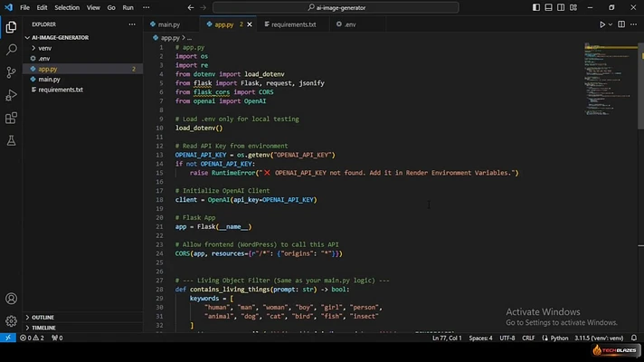Open the Extensions view

pos(11,118)
